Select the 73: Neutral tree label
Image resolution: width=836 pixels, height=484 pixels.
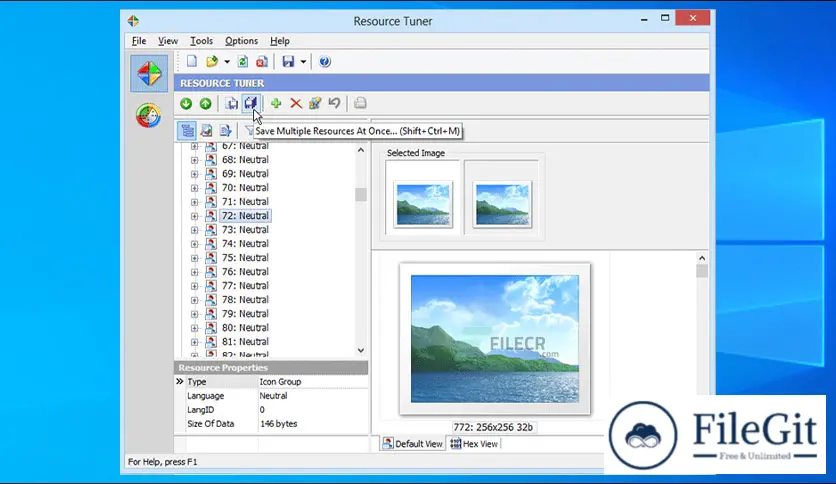[245, 230]
